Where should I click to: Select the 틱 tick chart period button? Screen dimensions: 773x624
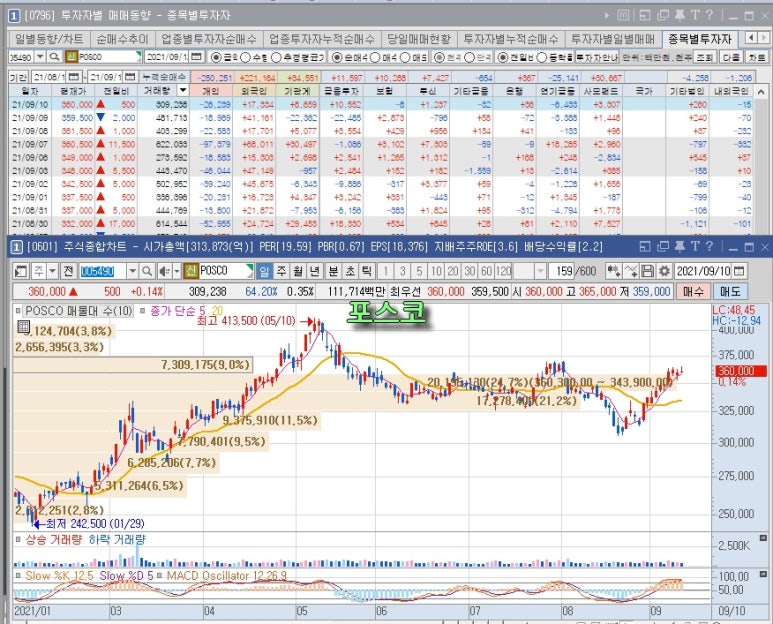click(x=367, y=271)
